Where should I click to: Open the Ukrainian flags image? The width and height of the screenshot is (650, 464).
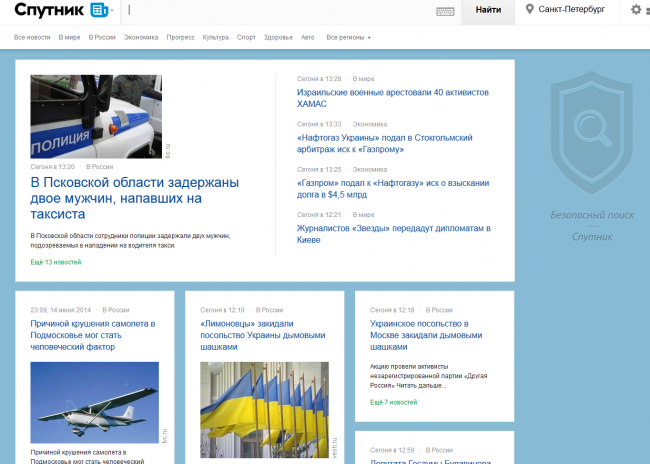264,410
